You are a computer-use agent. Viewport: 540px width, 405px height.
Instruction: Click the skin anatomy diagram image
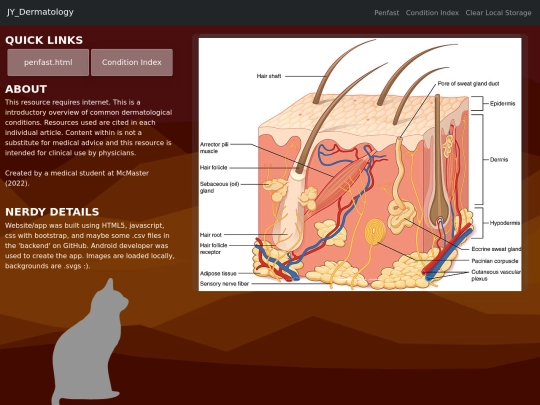click(360, 164)
